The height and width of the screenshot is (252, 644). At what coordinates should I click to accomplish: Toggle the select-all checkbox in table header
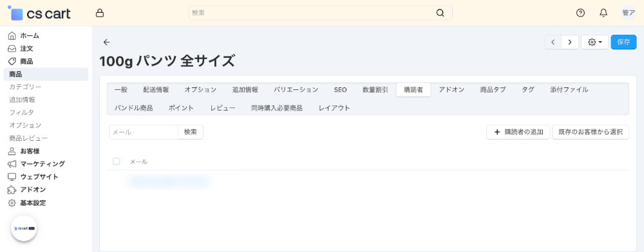[x=116, y=161]
